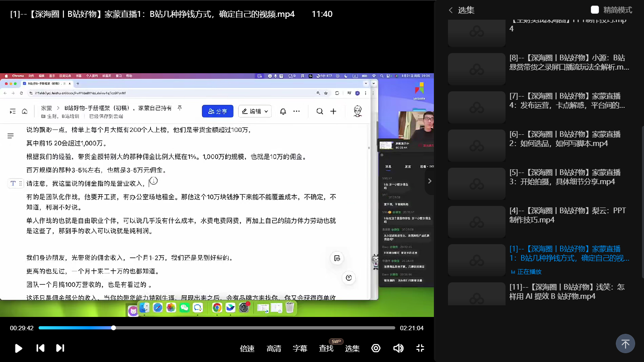Image resolution: width=644 pixels, height=362 pixels.
Task: Skip to next episode with the player control
Action: [60, 348]
